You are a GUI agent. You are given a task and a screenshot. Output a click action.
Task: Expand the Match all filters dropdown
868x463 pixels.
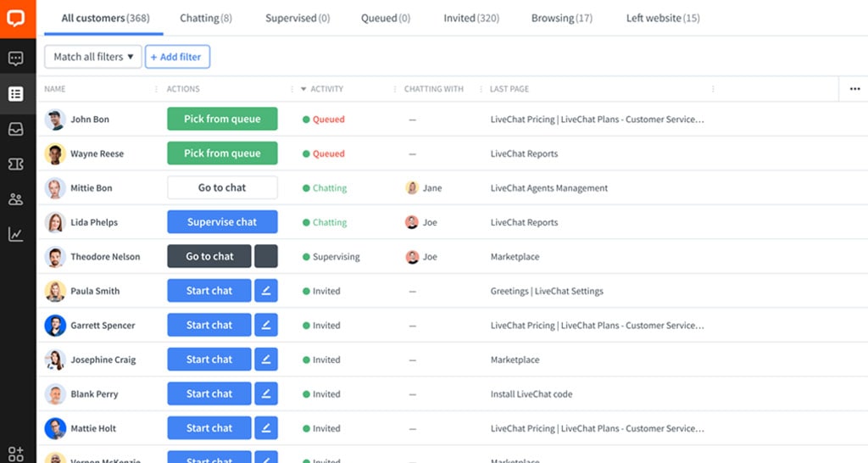coord(93,57)
